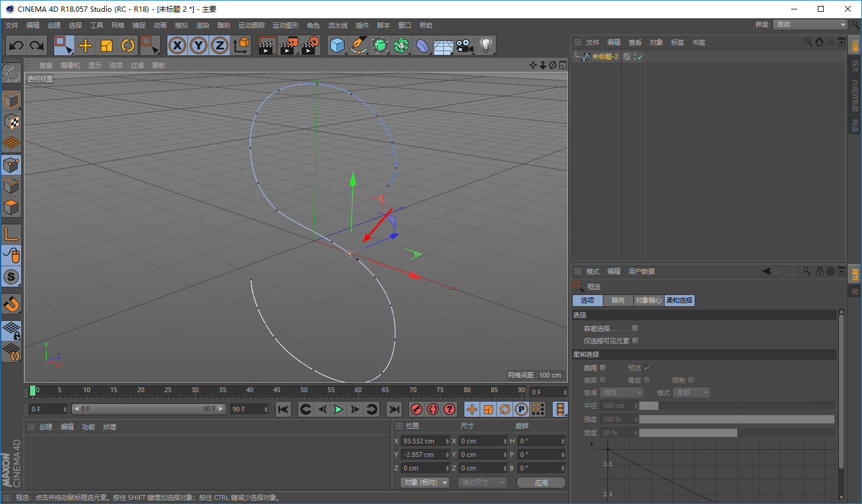Toggle Snap magnet icon
The image size is (862, 504).
point(11,304)
